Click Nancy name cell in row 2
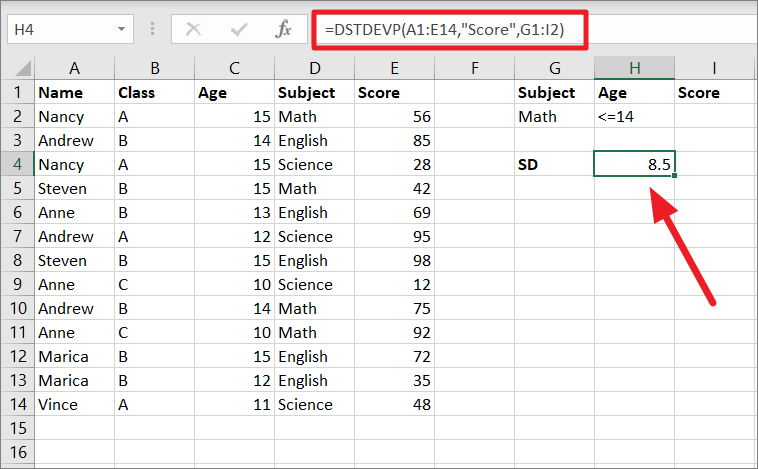The height and width of the screenshot is (469, 758). tap(74, 117)
